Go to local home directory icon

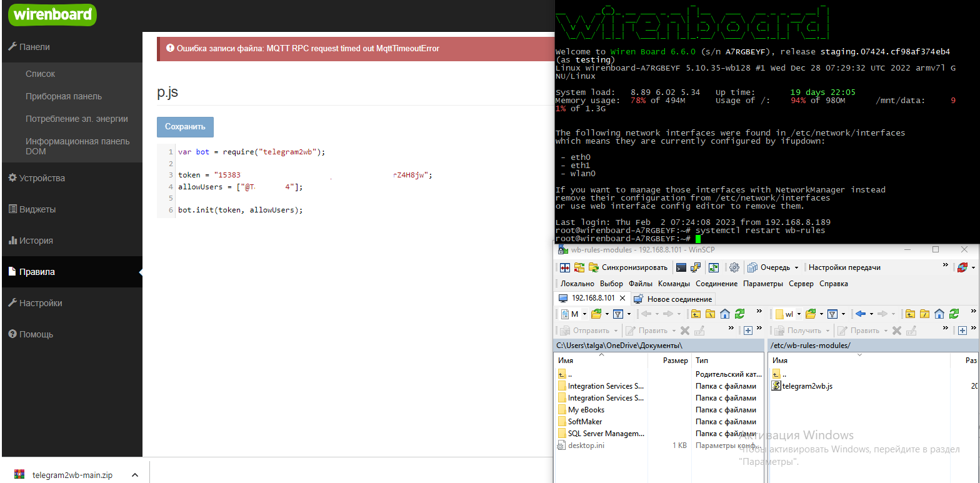tap(725, 314)
